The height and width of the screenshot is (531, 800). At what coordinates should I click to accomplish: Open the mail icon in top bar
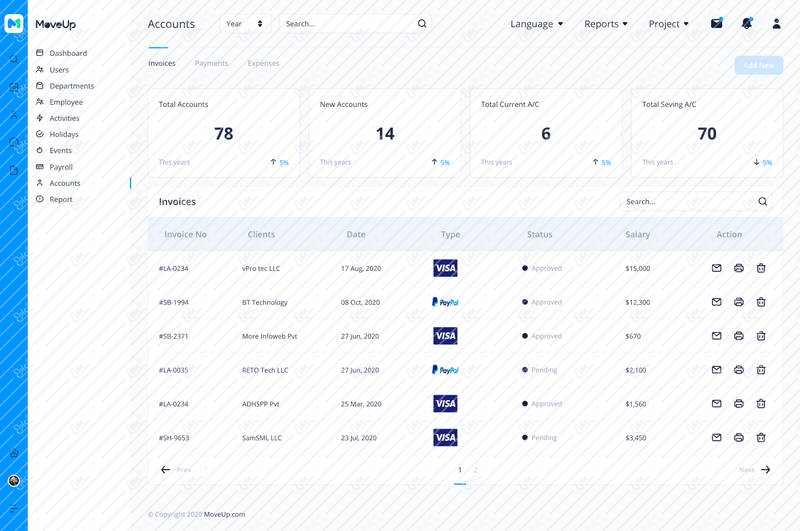[x=716, y=23]
